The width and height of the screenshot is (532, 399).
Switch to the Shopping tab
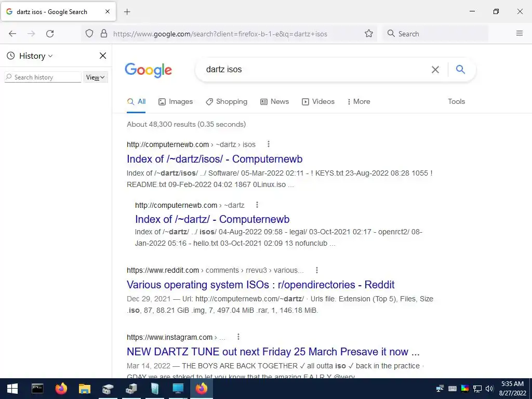227,101
